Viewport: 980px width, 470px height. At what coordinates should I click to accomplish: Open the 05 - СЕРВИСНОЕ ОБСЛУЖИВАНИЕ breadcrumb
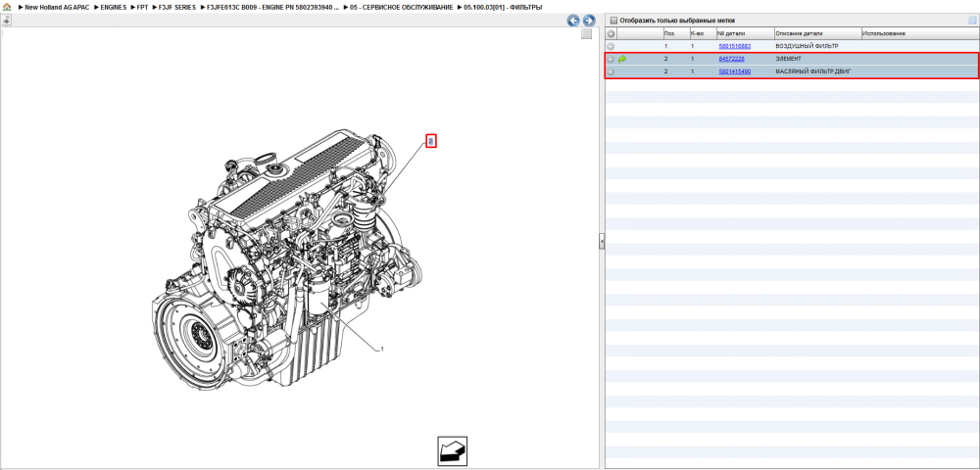click(x=402, y=7)
